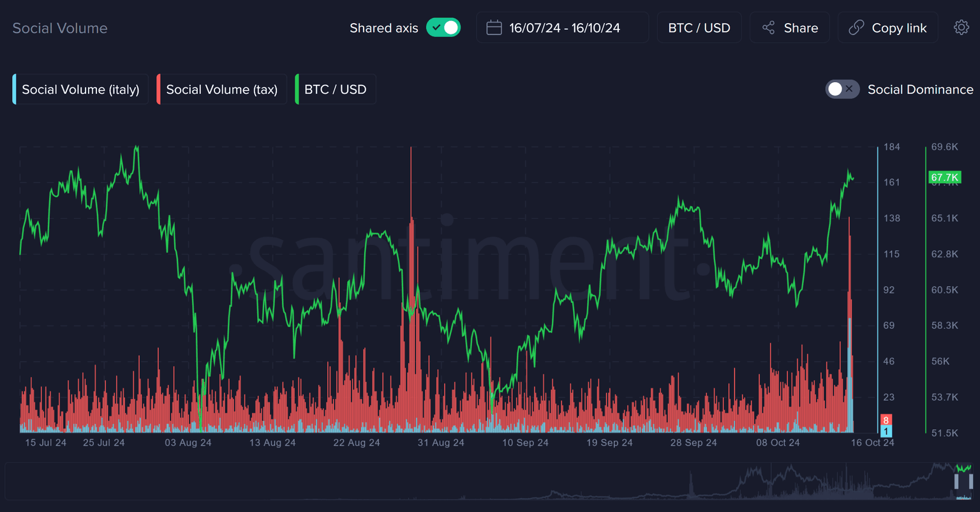Click the x knob on Social Dominance switch

(849, 89)
